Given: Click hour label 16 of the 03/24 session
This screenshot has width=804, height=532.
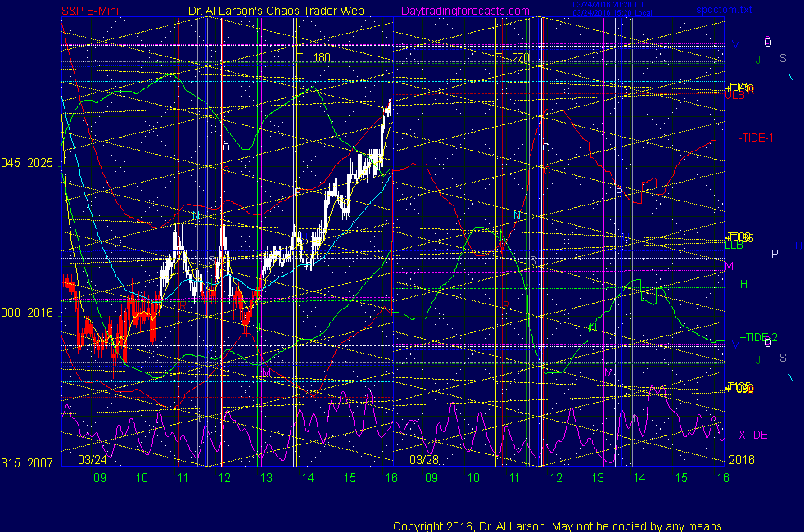Looking at the screenshot, I should coord(391,478).
